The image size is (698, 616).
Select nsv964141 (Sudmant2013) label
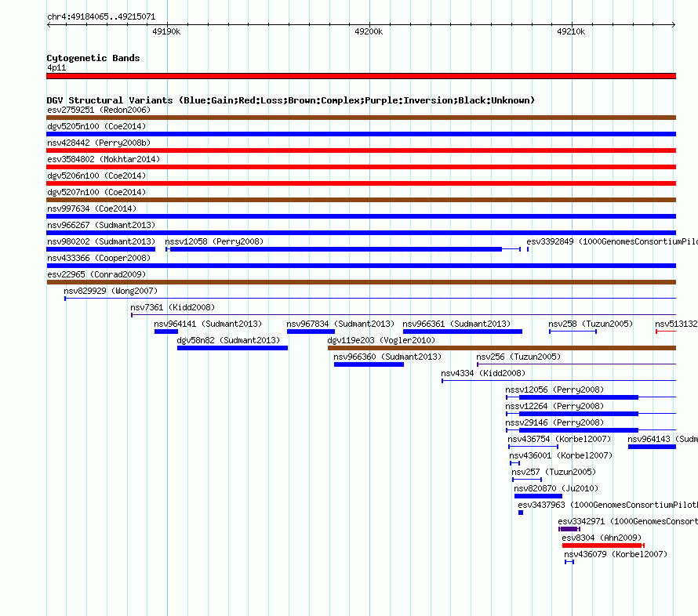click(x=208, y=324)
